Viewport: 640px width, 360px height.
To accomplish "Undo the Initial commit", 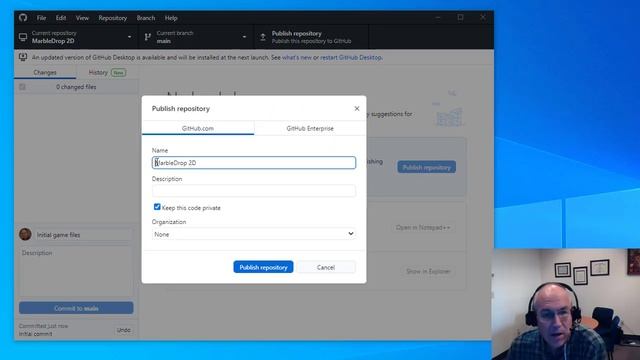I will pyautogui.click(x=124, y=330).
